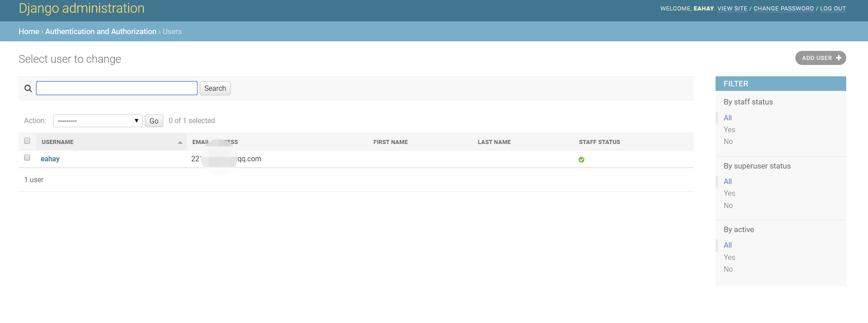Image resolution: width=868 pixels, height=323 pixels.
Task: Go to Home breadcrumb
Action: tap(29, 31)
